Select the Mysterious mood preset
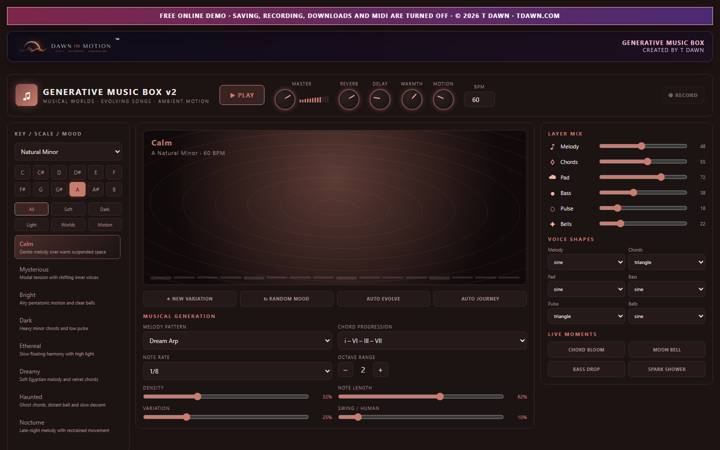720x450 pixels. click(x=68, y=273)
